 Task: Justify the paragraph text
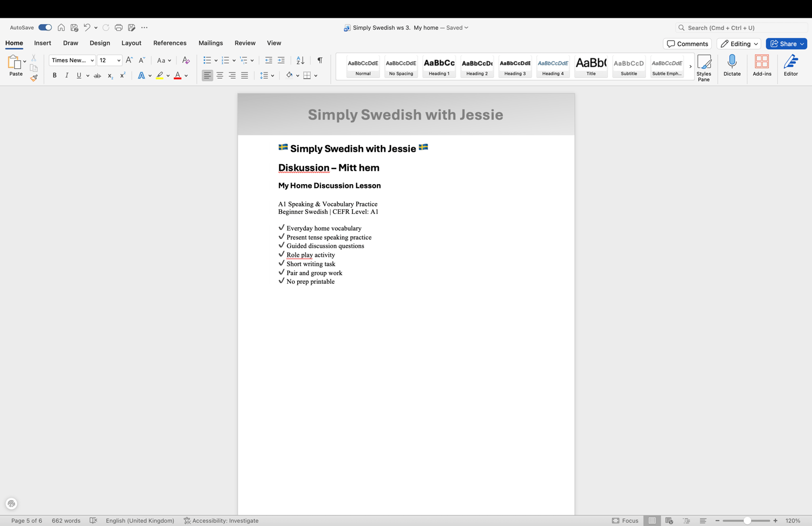245,76
